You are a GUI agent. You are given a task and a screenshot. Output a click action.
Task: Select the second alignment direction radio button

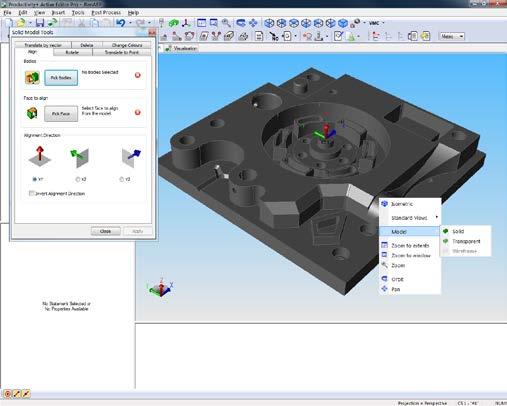(x=78, y=179)
